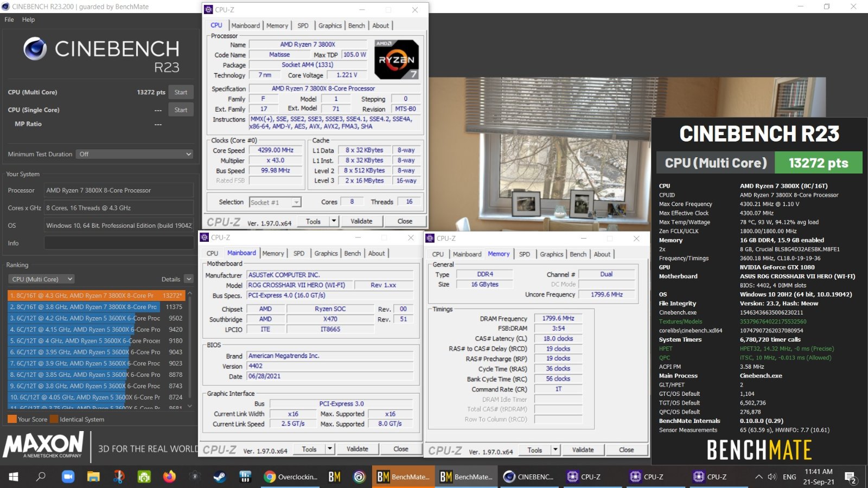Open Tools dropdown arrow in Memory CPU-Z window
Image resolution: width=868 pixels, height=488 pixels.
[556, 450]
